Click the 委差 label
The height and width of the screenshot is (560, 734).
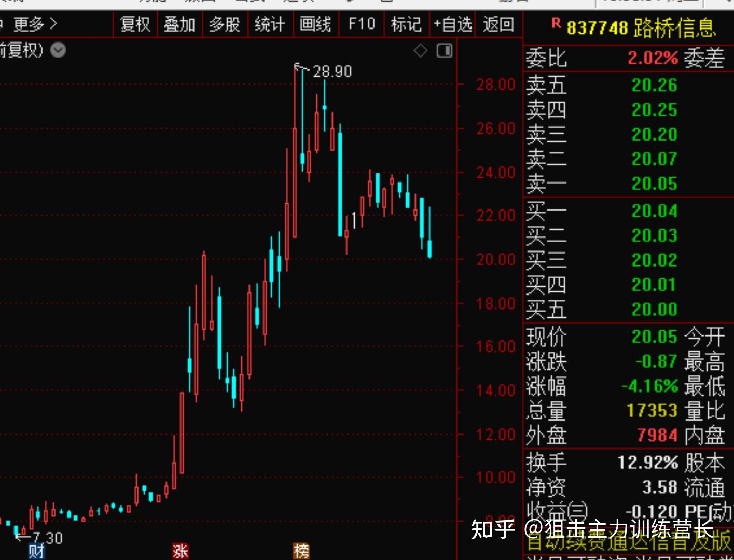(704, 58)
